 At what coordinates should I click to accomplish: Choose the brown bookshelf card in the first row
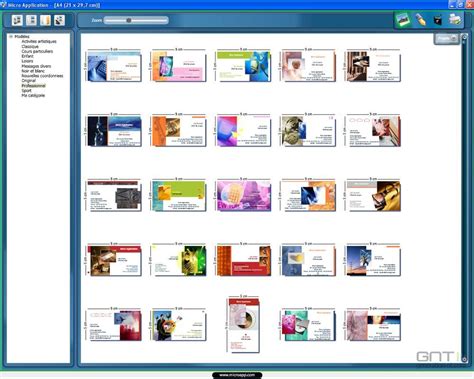373,66
